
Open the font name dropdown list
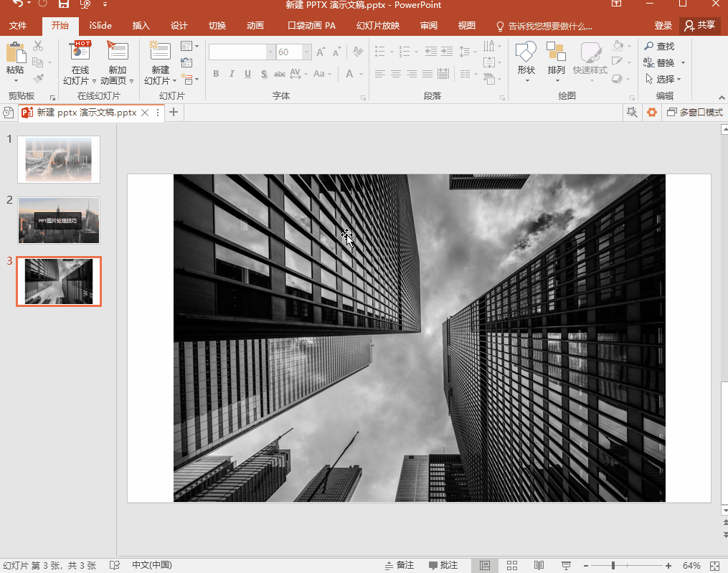pyautogui.click(x=270, y=52)
